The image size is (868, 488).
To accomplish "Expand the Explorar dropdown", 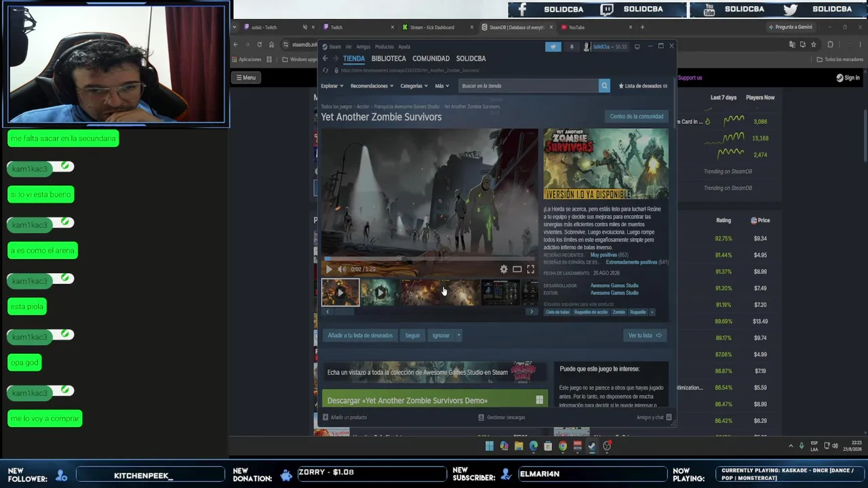I will (x=332, y=86).
